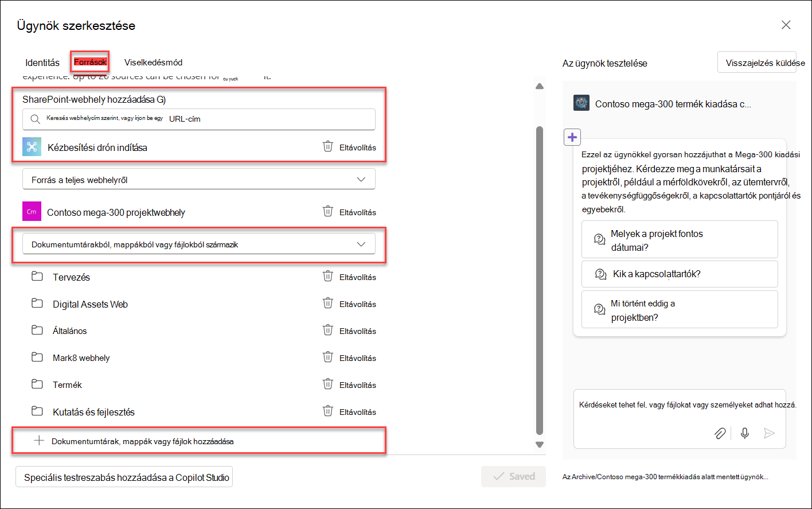Click the trash icon for Mark8 webhely
812x509 pixels.
click(x=327, y=357)
